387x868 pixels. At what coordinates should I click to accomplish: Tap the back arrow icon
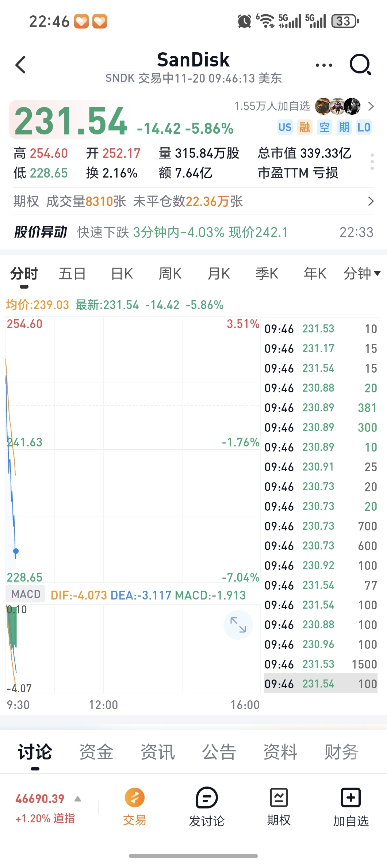click(21, 65)
